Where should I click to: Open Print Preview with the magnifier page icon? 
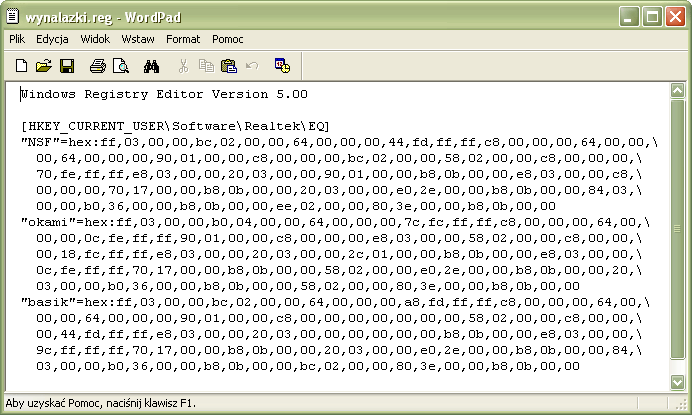click(x=120, y=66)
